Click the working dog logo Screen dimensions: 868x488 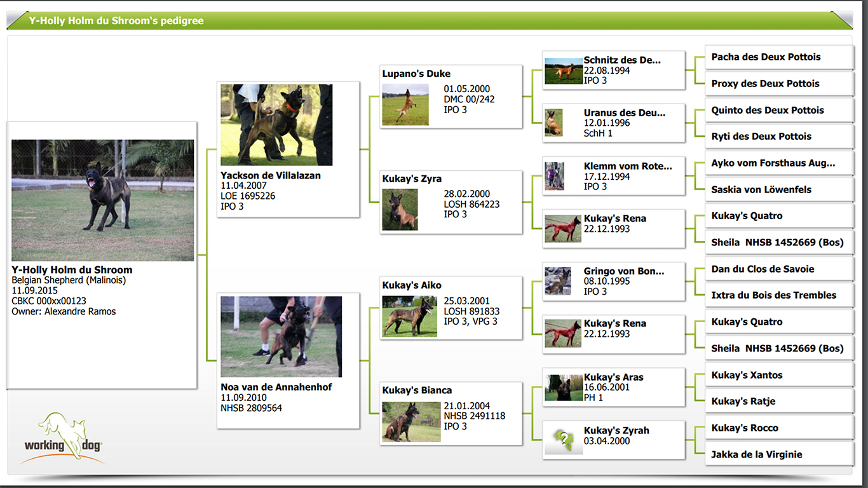tap(63, 437)
